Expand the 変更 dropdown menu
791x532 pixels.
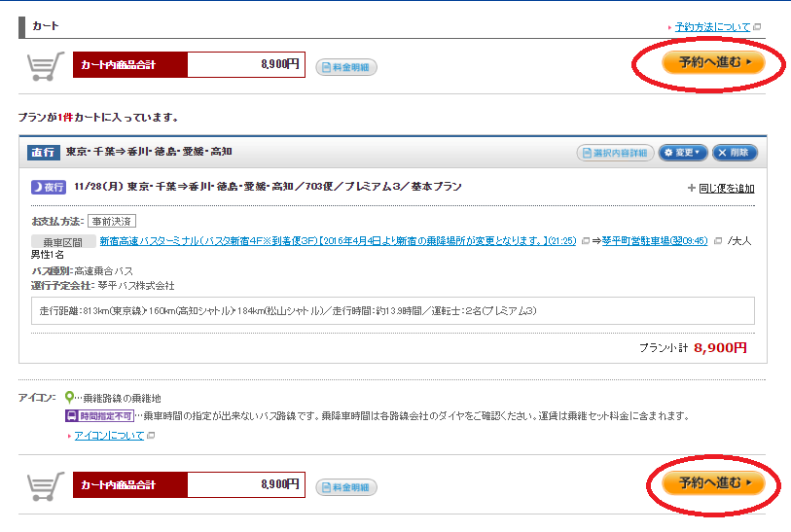tap(683, 153)
